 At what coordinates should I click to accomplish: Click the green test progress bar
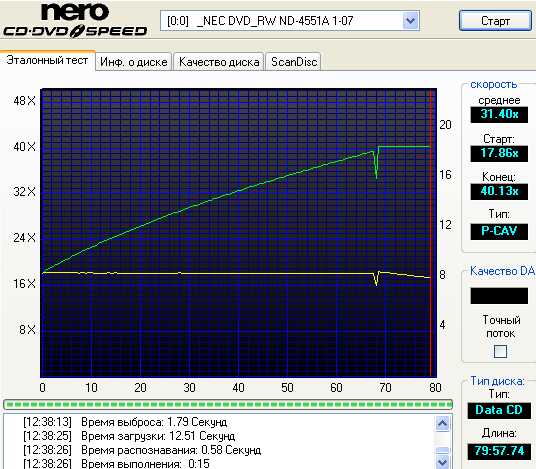coord(228,404)
